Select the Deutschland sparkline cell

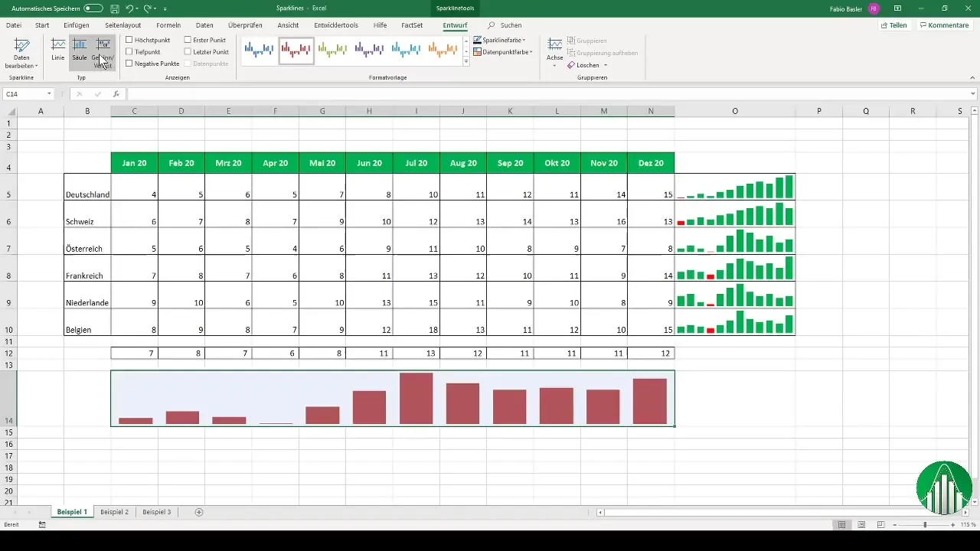735,187
